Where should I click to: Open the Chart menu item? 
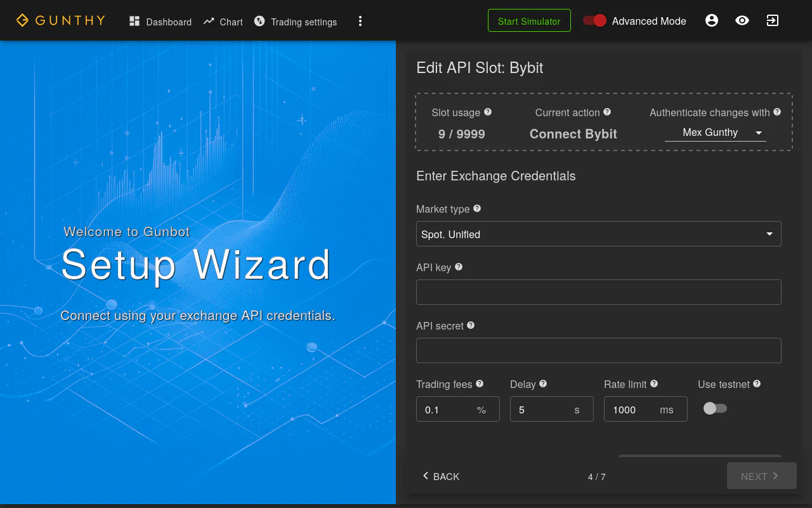(x=223, y=22)
